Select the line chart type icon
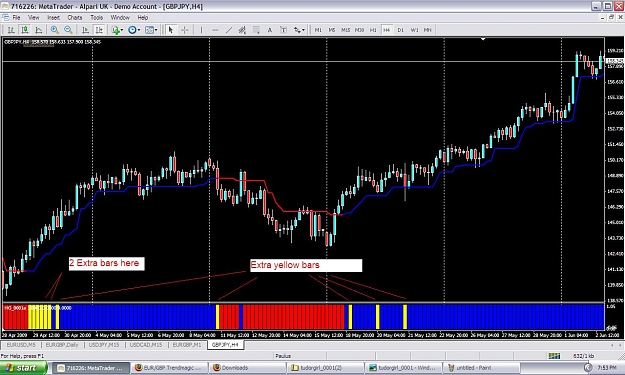Screen dimensions: 625x375 pyautogui.click(x=38, y=30)
